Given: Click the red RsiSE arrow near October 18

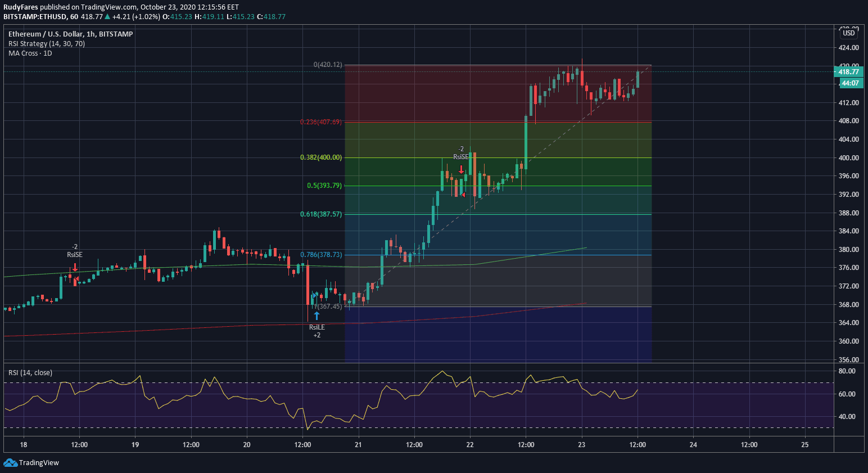Looking at the screenshot, I should [75, 267].
